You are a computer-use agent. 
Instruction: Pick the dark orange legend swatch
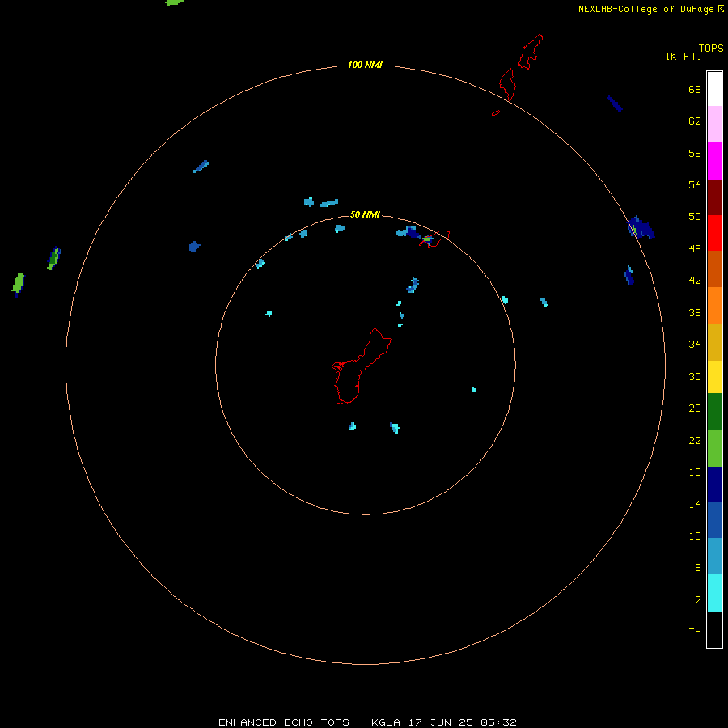(714, 269)
